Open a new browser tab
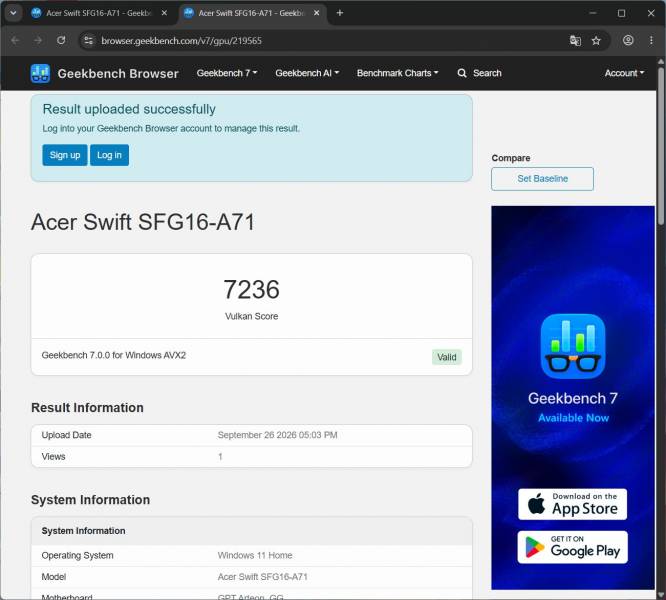 [x=339, y=13]
